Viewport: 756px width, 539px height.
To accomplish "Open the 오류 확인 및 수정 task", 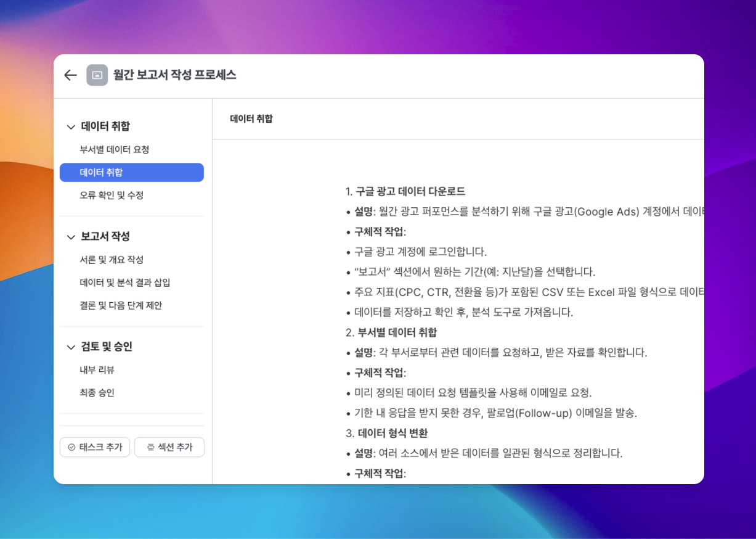I will point(112,195).
